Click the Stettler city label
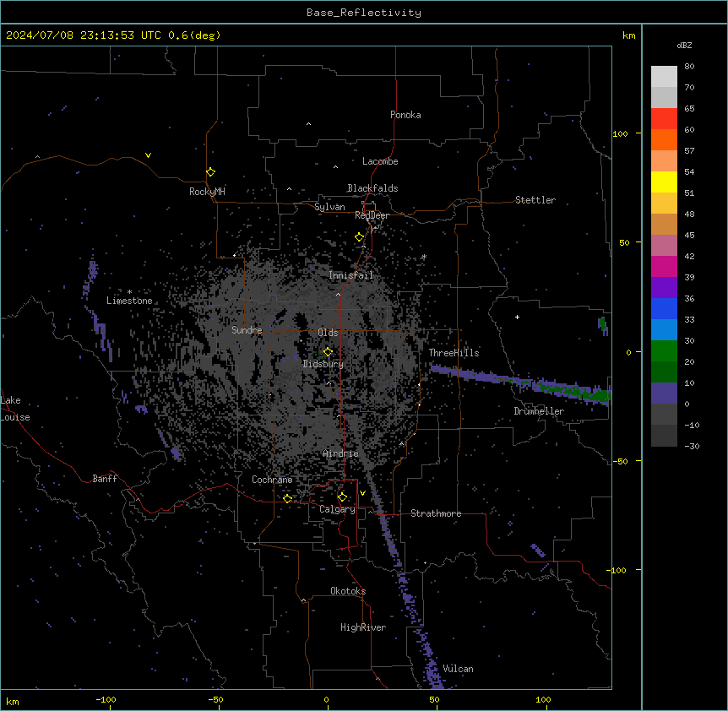The height and width of the screenshot is (711, 728). [535, 200]
